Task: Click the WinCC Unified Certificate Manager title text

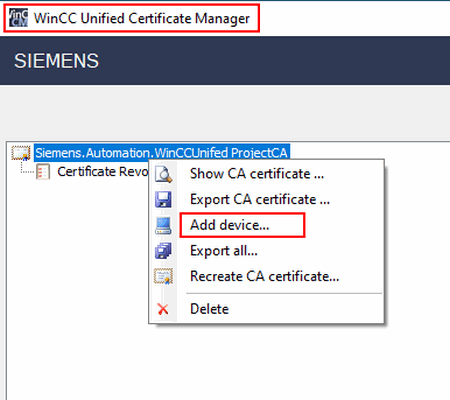Action: 142,18
